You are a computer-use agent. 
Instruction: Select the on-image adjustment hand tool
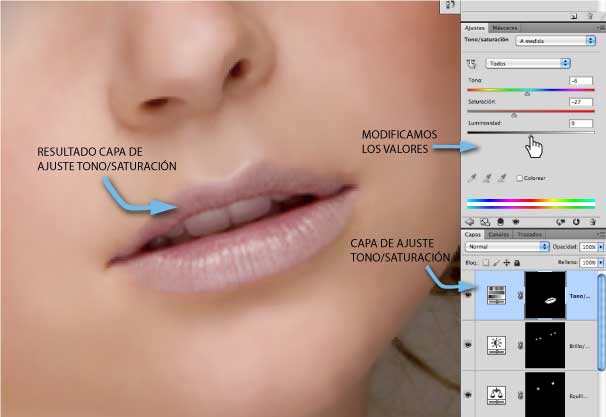472,64
